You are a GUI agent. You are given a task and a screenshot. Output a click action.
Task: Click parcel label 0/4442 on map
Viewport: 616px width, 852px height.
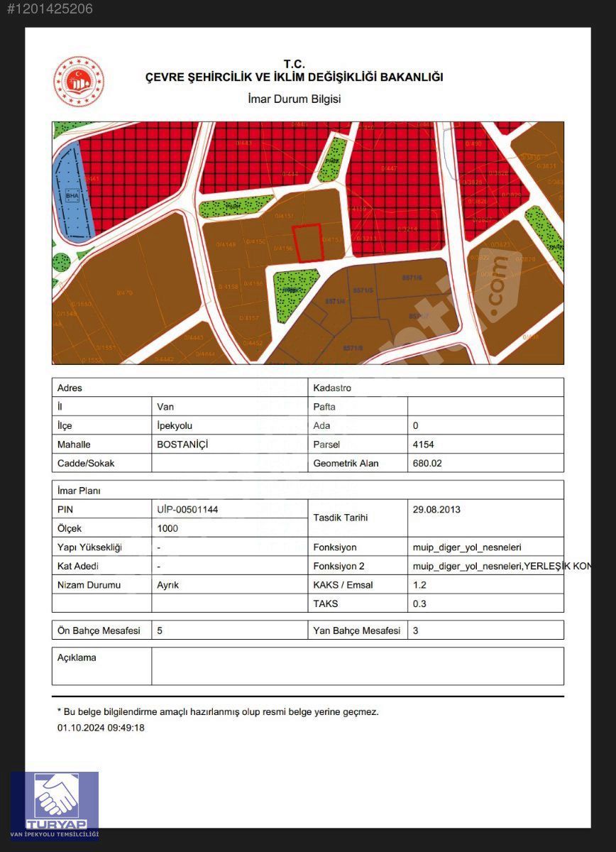pos(164,359)
